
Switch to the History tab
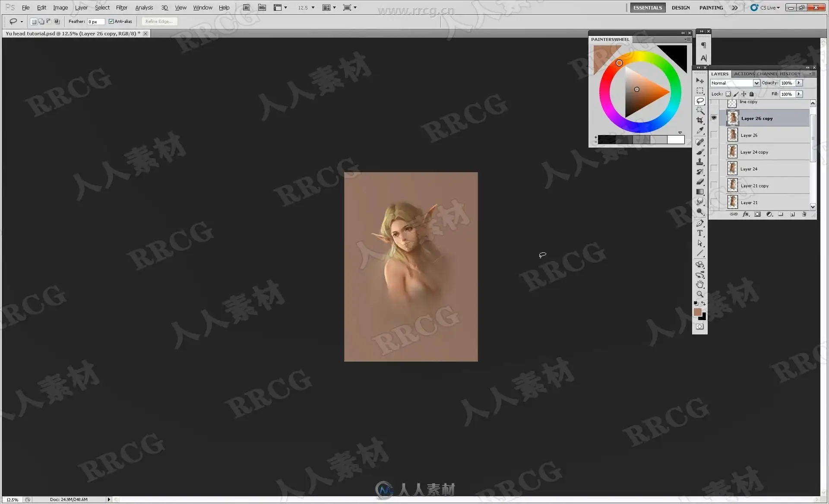790,74
